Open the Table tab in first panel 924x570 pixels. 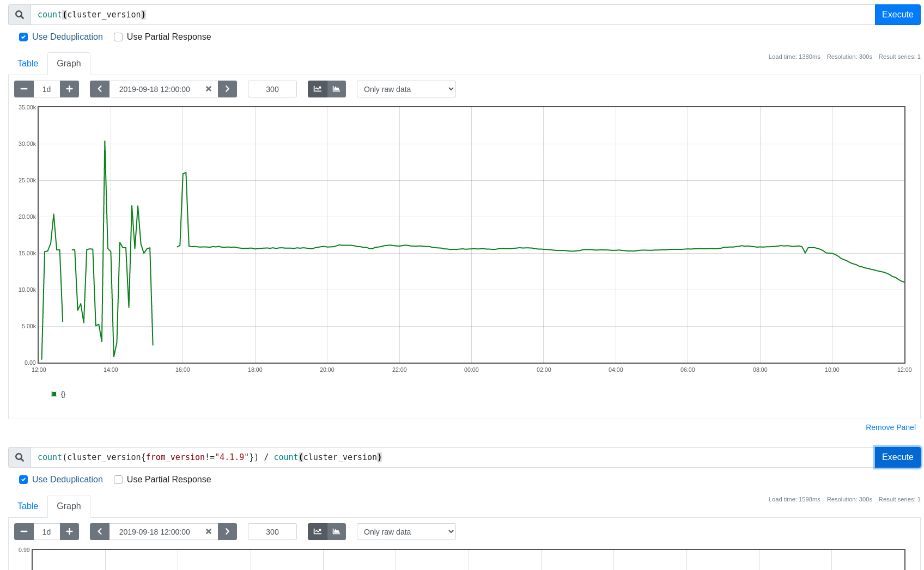[x=28, y=64]
